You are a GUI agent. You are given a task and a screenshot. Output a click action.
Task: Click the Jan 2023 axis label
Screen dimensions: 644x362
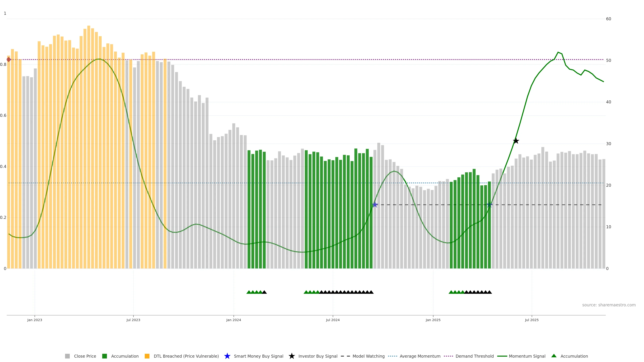[35, 320]
